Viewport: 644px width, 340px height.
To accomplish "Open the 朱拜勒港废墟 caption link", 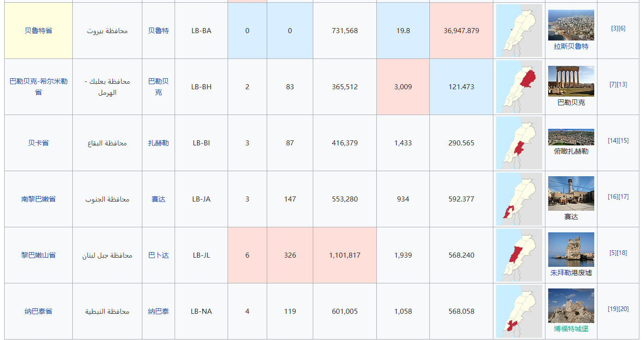I will coord(571,273).
